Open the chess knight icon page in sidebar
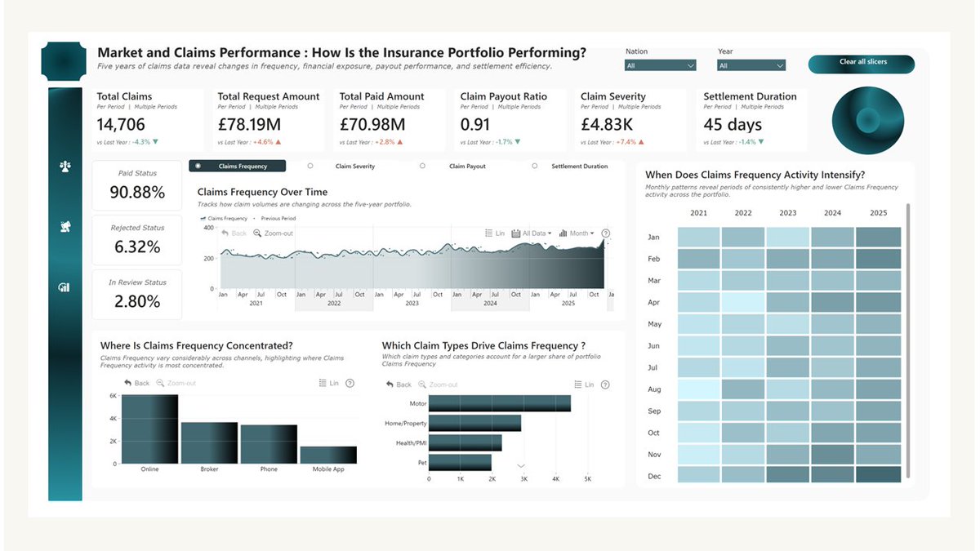This screenshot has width=980, height=551. pyautogui.click(x=65, y=227)
